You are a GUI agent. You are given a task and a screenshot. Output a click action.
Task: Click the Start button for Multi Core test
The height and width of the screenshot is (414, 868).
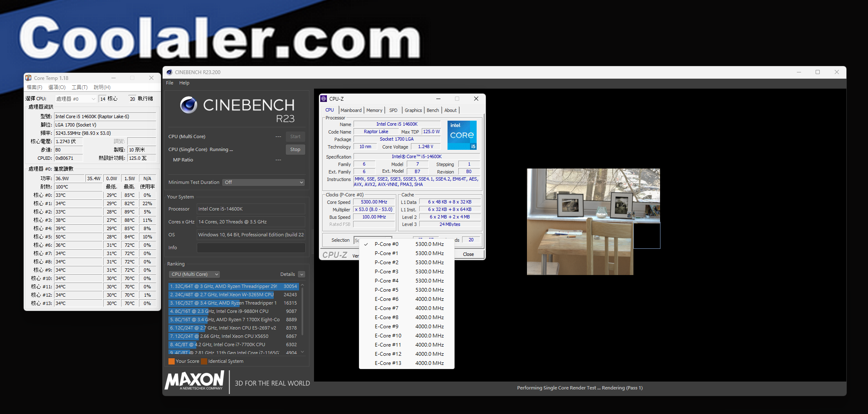click(x=295, y=136)
